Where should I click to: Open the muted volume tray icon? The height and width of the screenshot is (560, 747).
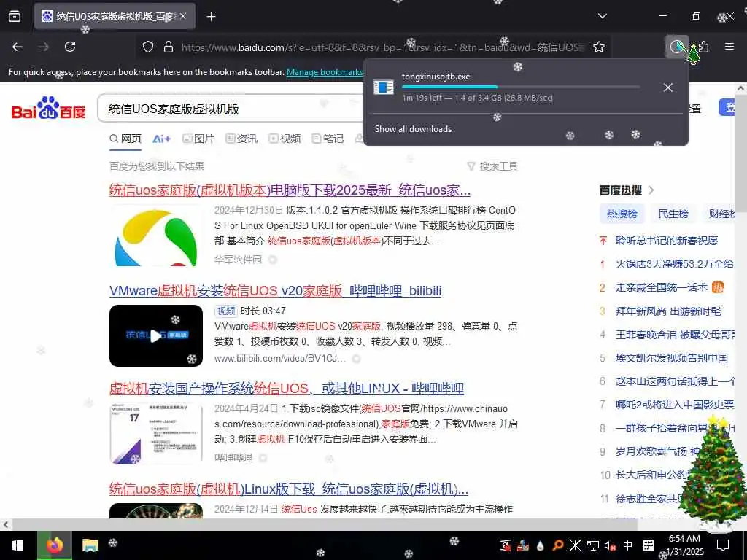click(610, 545)
